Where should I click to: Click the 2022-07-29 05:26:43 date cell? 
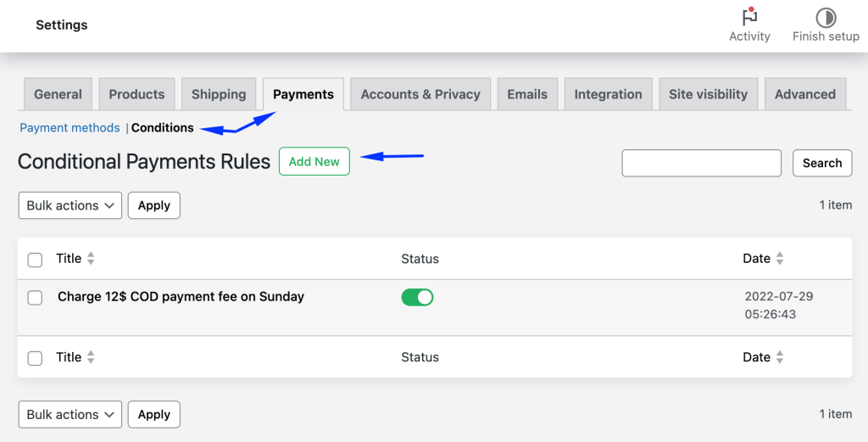pyautogui.click(x=779, y=305)
